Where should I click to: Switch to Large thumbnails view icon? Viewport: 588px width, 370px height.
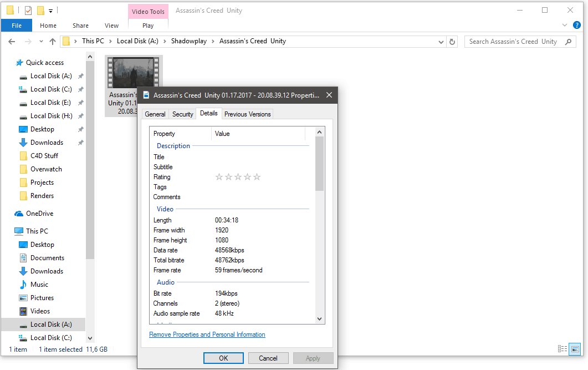tap(575, 349)
